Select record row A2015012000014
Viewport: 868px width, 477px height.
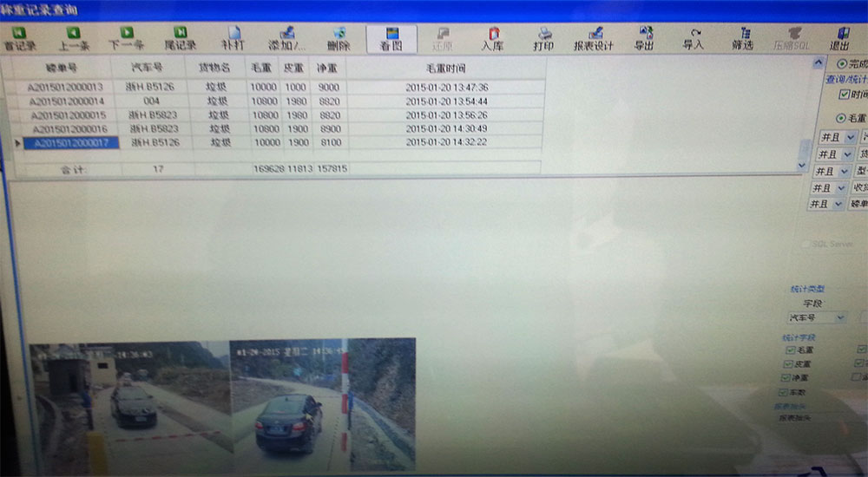67,101
